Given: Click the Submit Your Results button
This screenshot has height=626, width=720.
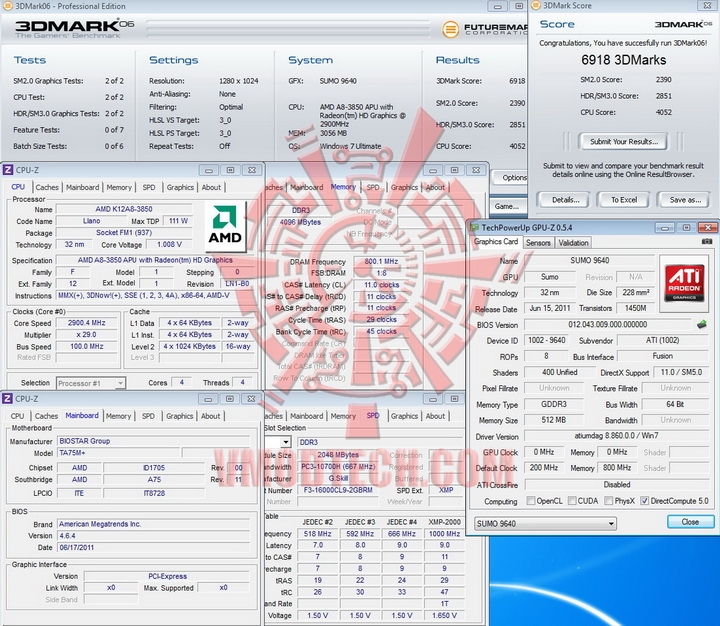Looking at the screenshot, I should point(624,141).
